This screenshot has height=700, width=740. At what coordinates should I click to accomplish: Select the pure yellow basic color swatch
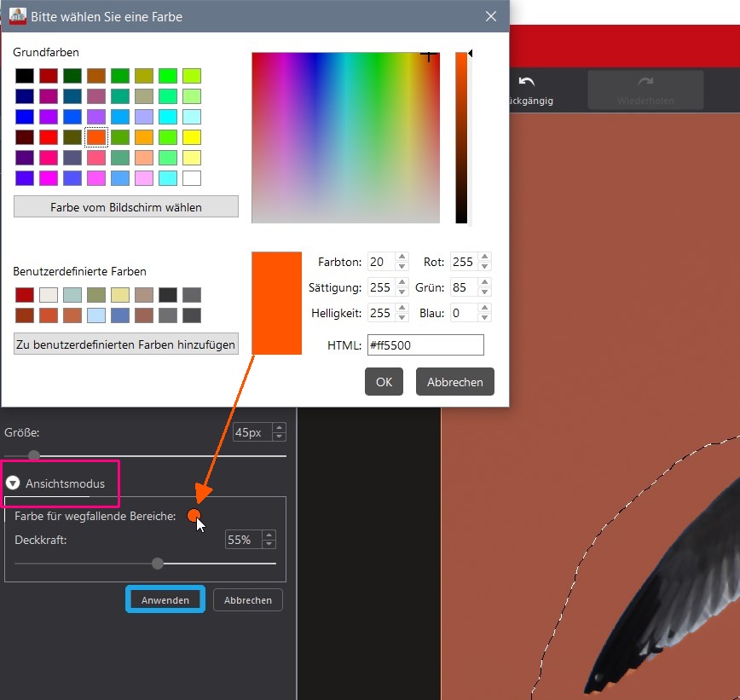point(192,137)
